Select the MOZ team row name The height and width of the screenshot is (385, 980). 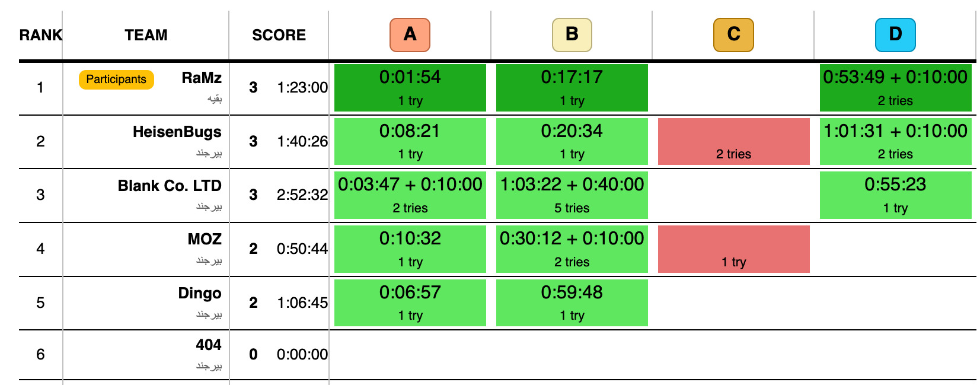point(205,239)
